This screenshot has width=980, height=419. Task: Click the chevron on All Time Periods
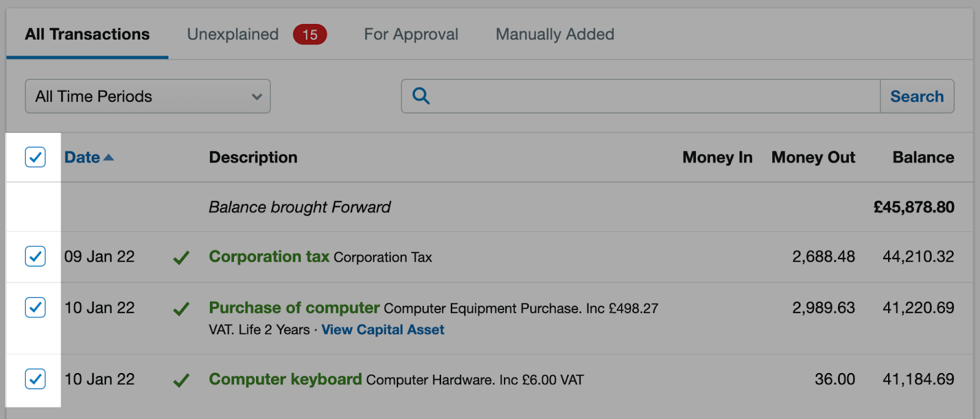(x=257, y=96)
